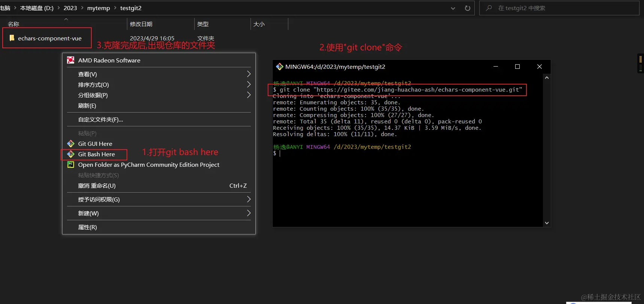Click the terminal line 'Receiving objects: 100%'
The image size is (644, 304).
[x=377, y=128]
